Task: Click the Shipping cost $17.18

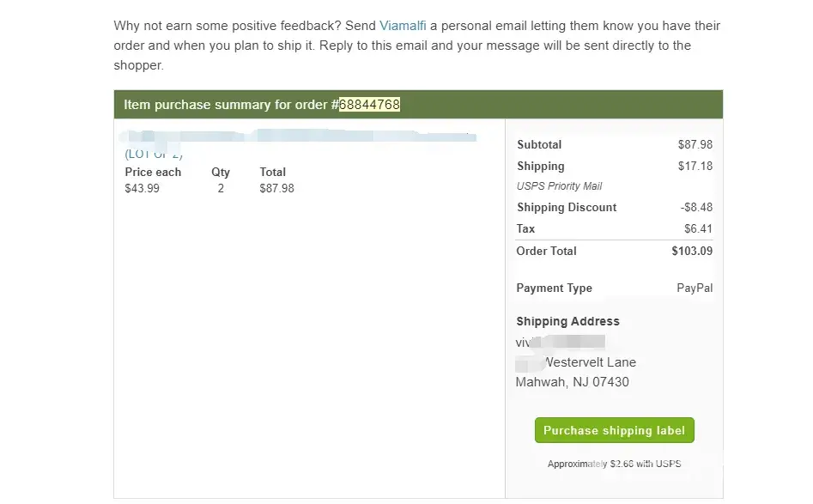Action: tap(695, 166)
